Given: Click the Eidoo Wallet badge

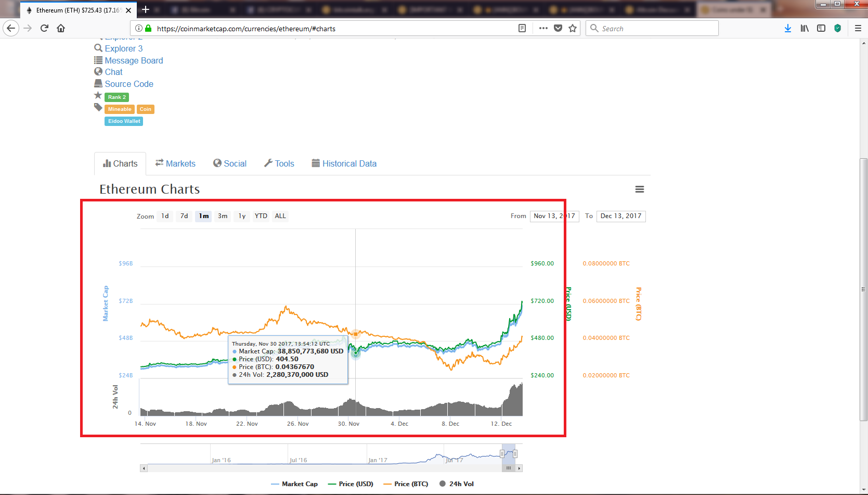Looking at the screenshot, I should 124,121.
